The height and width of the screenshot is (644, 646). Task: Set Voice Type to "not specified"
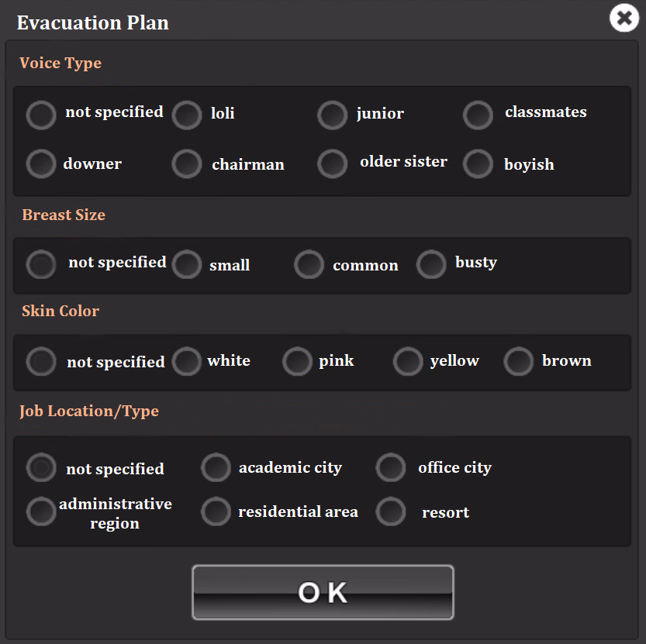click(40, 115)
